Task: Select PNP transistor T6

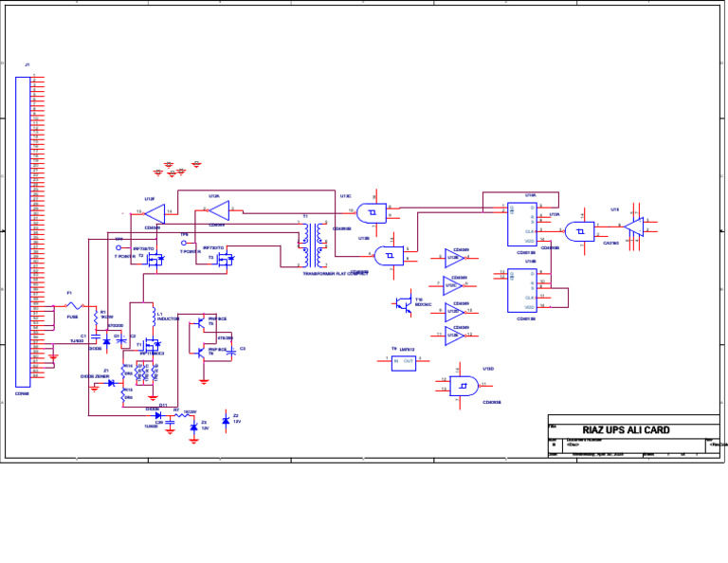Action: point(201,353)
